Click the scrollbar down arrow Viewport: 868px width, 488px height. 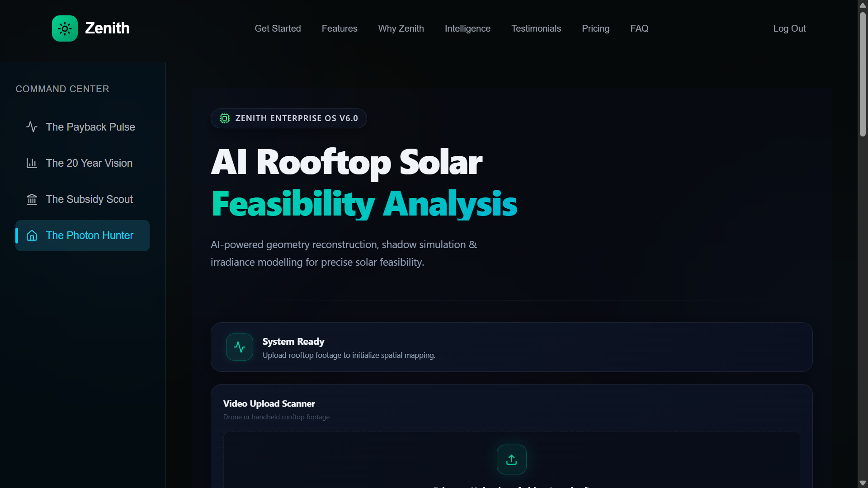click(x=863, y=483)
